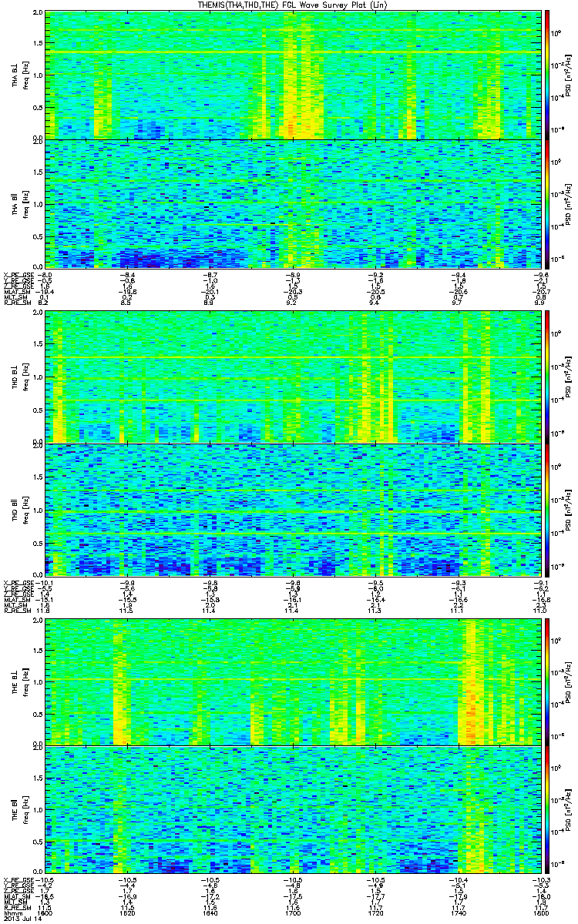Click the 2.0 Hz tick of THA BL axis
Image resolution: width=578 pixels, height=924 pixels.
(x=38, y=14)
